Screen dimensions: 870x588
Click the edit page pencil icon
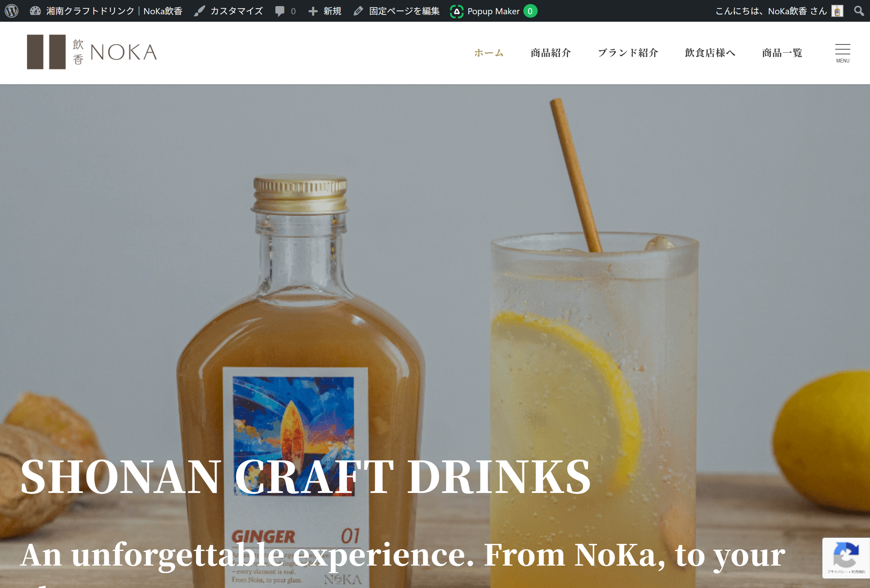click(358, 11)
